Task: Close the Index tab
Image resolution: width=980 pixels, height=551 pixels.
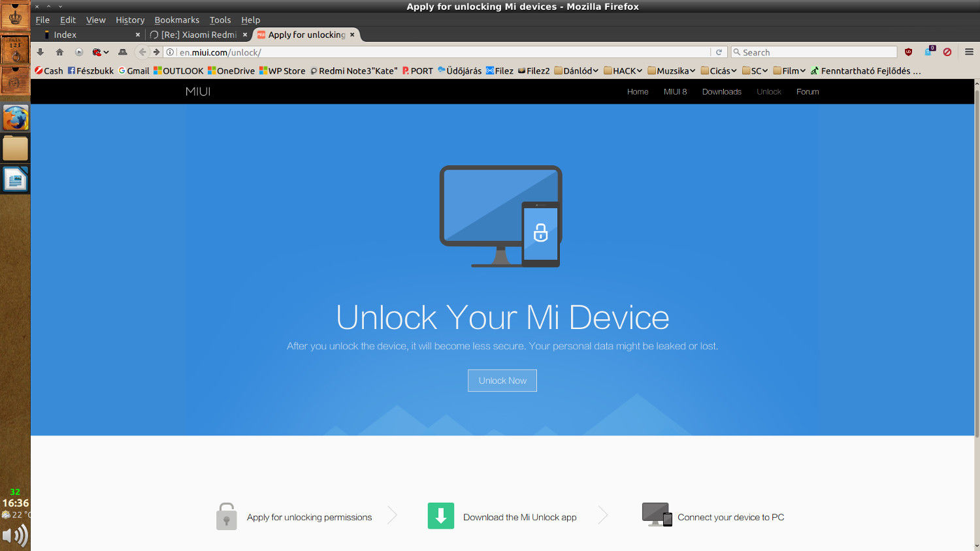Action: pos(138,35)
